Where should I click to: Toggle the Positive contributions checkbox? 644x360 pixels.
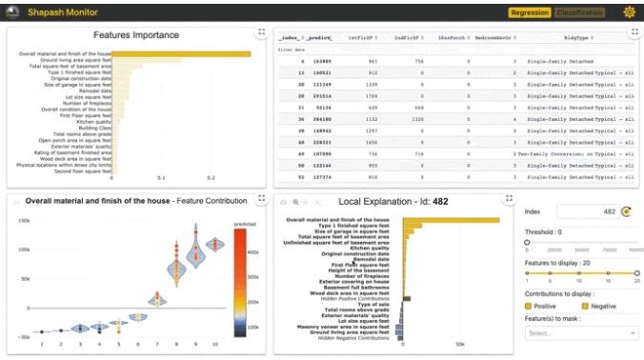click(528, 307)
